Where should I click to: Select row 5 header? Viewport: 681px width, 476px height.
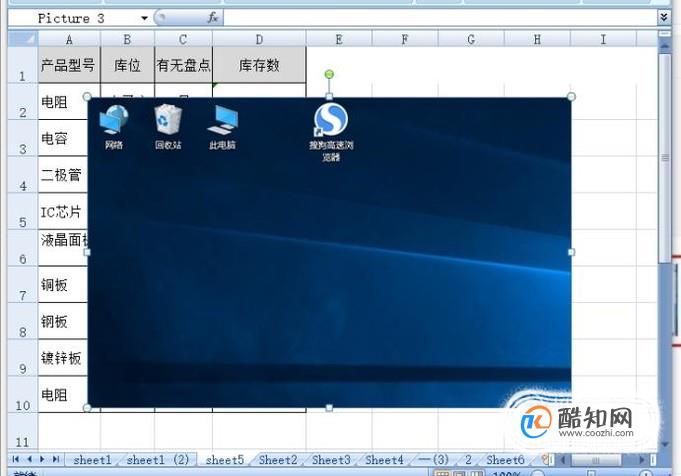(23, 212)
